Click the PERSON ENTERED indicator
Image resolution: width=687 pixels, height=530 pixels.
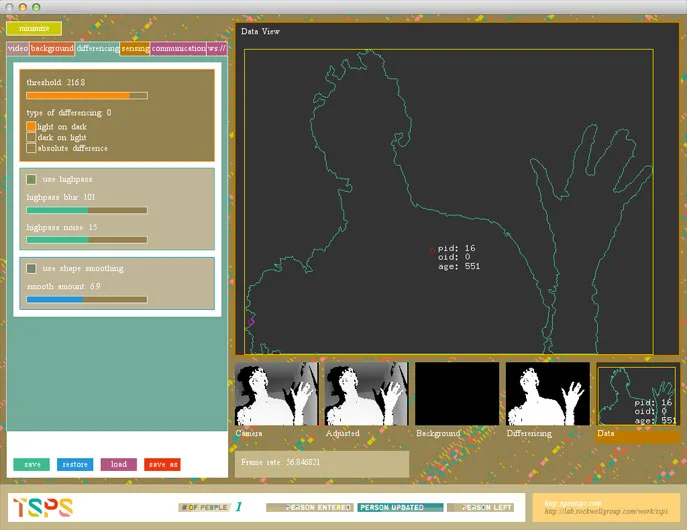point(309,507)
